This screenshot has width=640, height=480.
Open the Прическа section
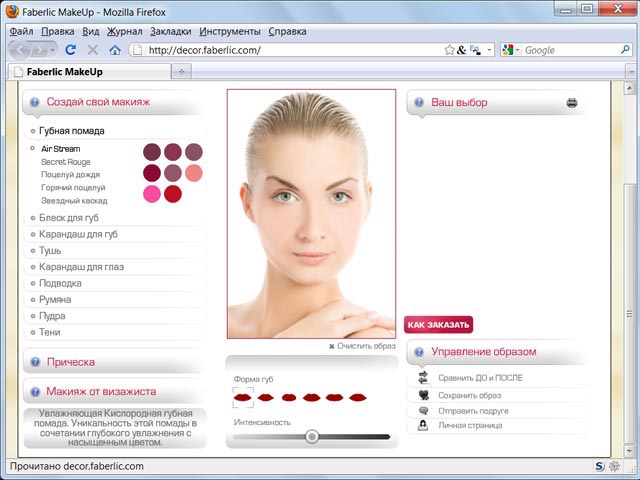pyautogui.click(x=71, y=362)
